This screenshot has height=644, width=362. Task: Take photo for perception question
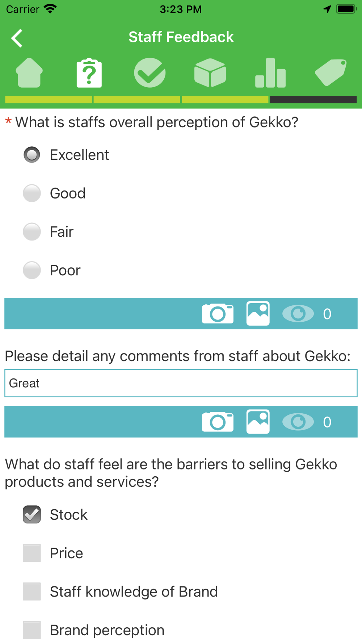pos(218,314)
